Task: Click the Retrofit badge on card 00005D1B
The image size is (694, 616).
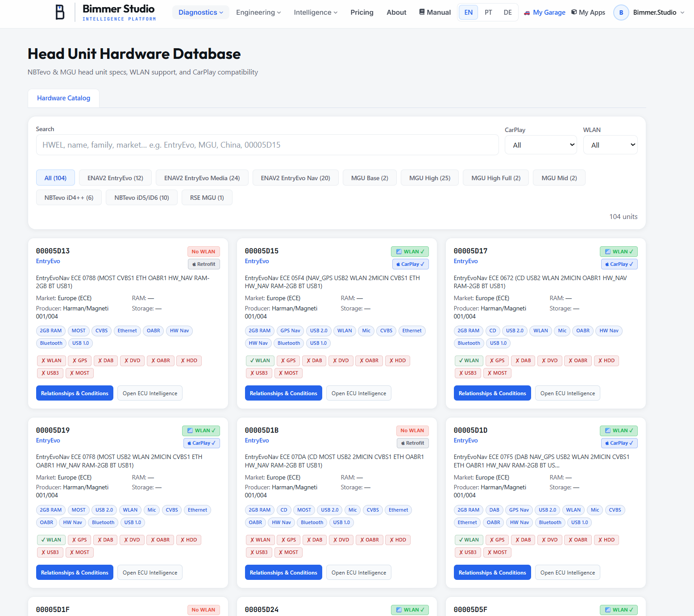Action: 413,443
